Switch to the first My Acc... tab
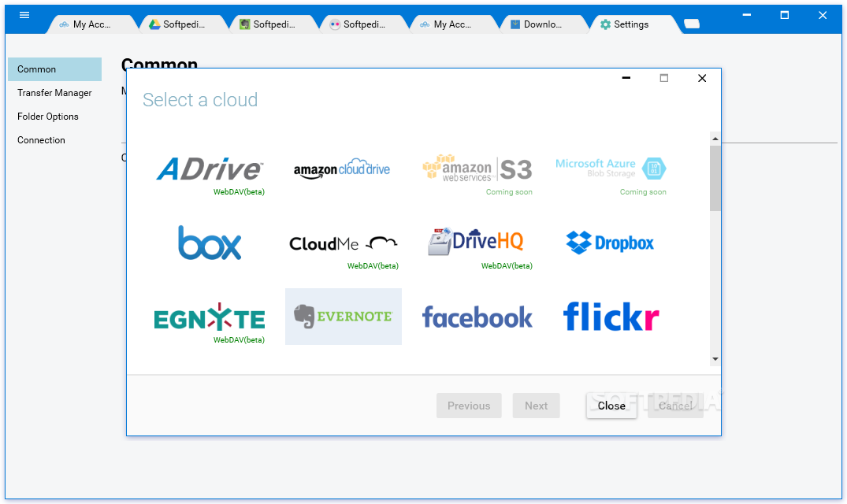 click(91, 24)
